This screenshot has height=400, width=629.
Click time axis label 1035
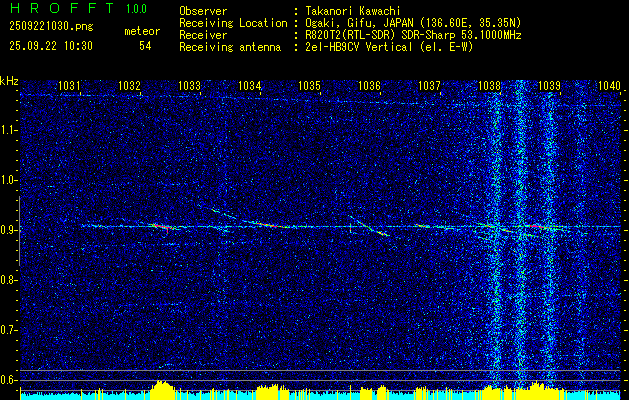(310, 86)
